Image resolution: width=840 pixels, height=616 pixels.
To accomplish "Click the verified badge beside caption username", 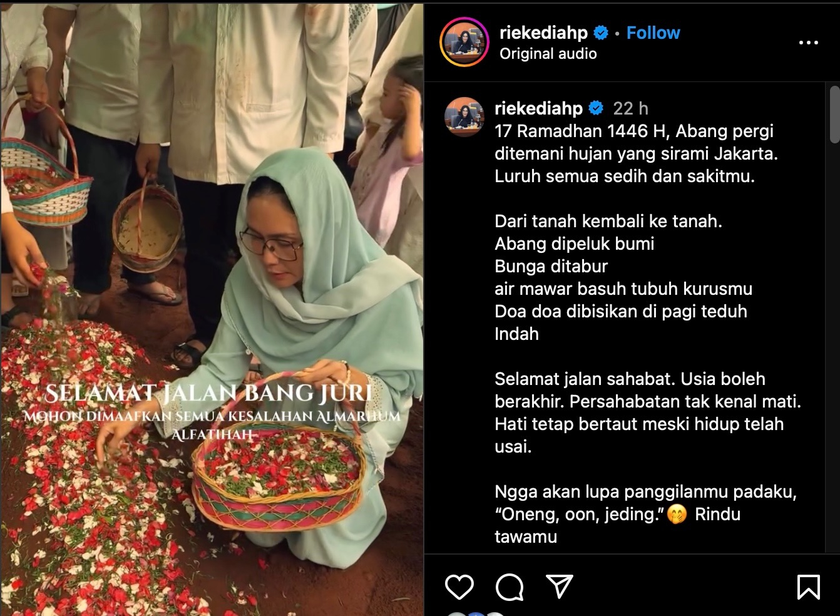I will tap(597, 108).
